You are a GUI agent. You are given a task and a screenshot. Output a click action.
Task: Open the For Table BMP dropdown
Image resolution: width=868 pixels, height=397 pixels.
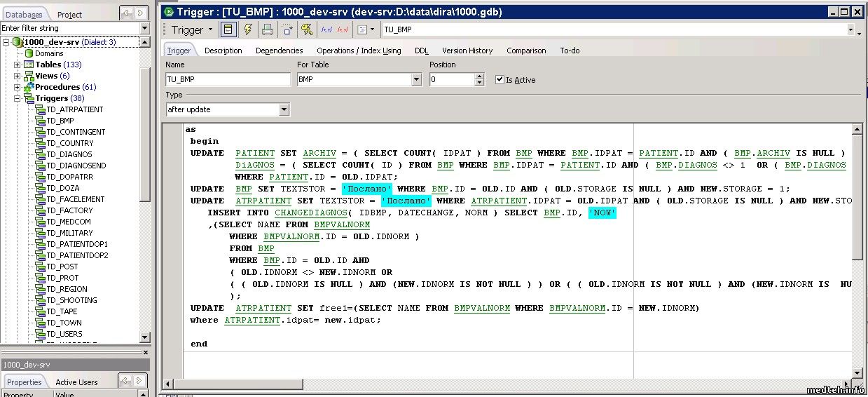417,80
